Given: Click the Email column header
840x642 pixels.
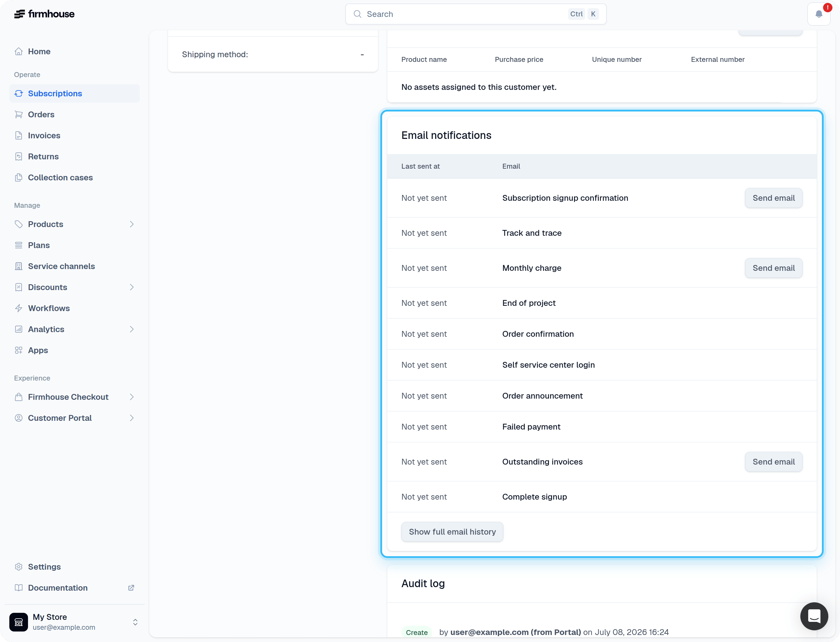Looking at the screenshot, I should pos(511,166).
